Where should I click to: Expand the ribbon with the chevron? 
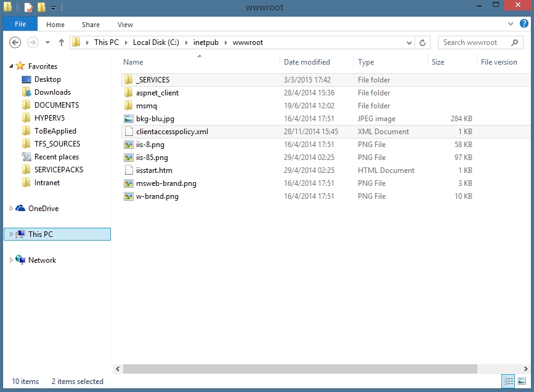[x=511, y=24]
